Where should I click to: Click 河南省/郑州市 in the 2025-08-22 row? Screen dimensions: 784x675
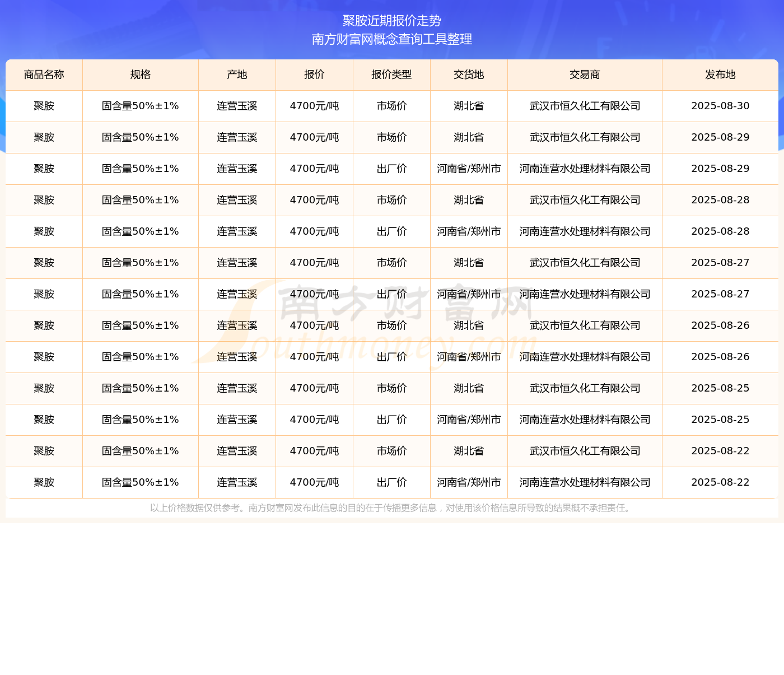(469, 482)
